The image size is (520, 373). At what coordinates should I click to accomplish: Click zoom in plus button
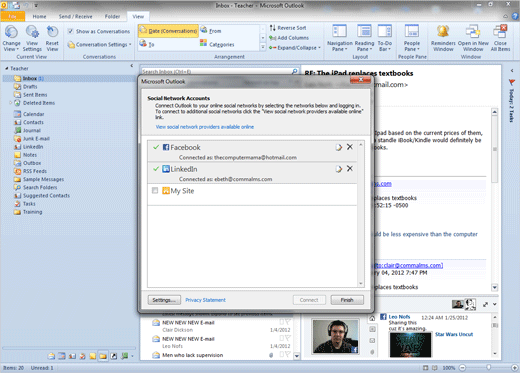[515, 368]
